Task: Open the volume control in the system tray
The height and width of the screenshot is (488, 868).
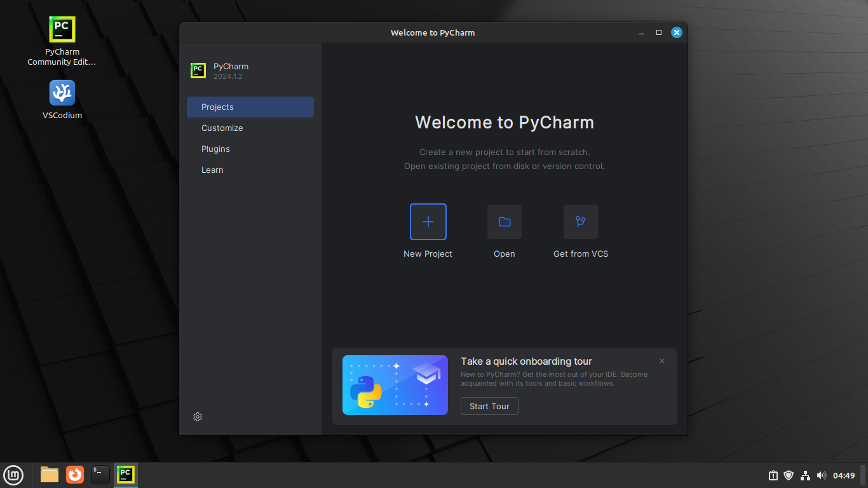Action: [822, 475]
